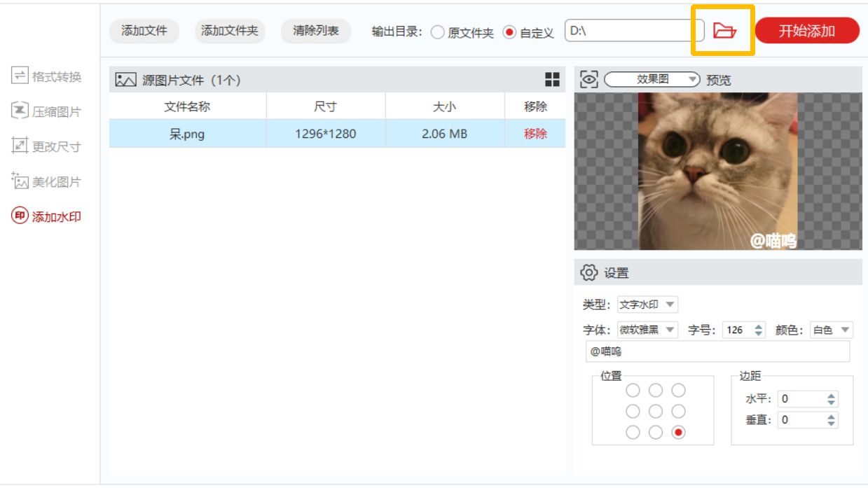Open the 美化图片 section

(x=46, y=181)
